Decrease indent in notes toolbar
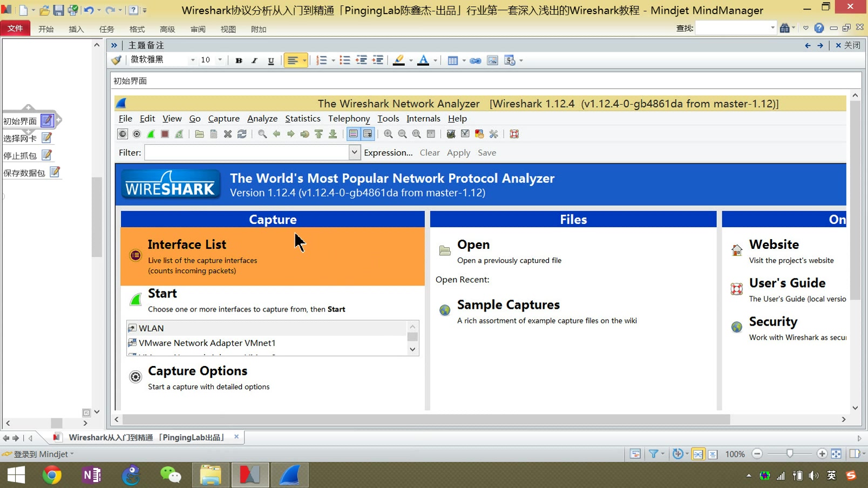The height and width of the screenshot is (488, 868). 362,60
